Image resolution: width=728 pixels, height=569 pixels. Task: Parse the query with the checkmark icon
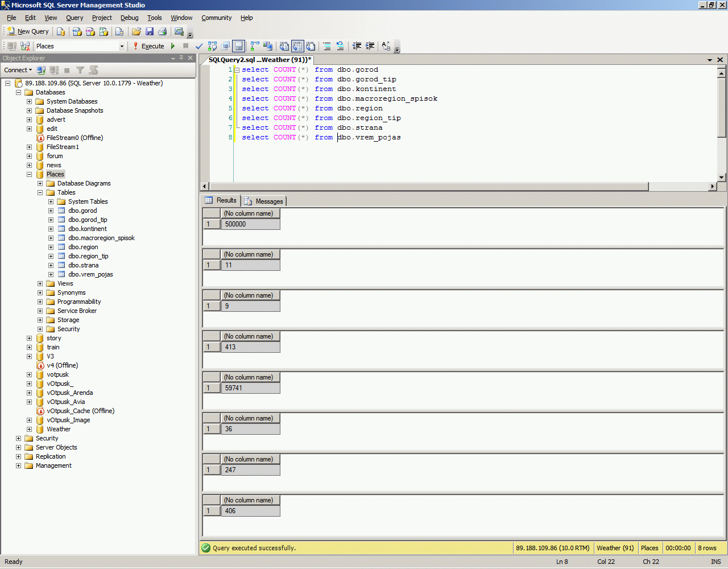[x=199, y=46]
